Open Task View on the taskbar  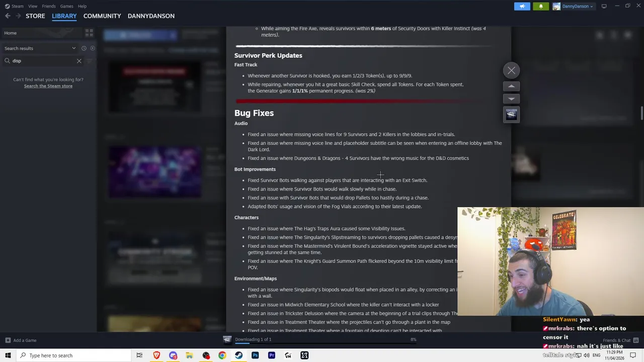(x=139, y=355)
